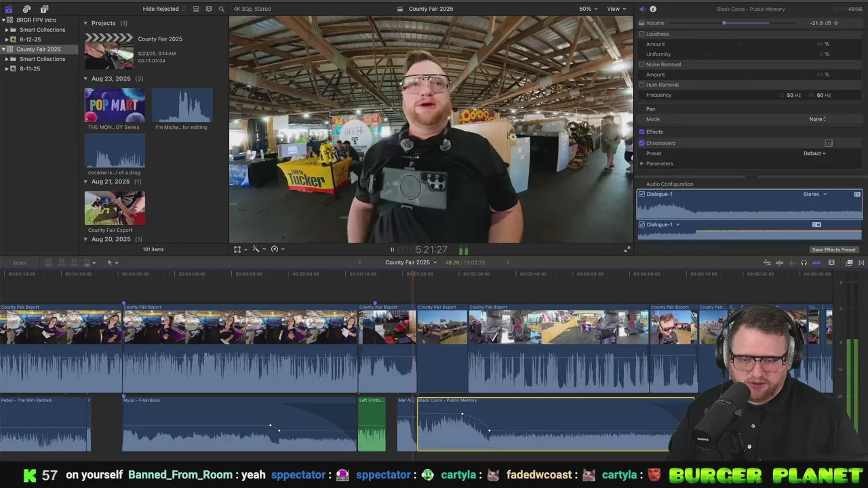Select the green Left U Into audio clip
Viewport: 868px width, 488px height.
tap(372, 424)
